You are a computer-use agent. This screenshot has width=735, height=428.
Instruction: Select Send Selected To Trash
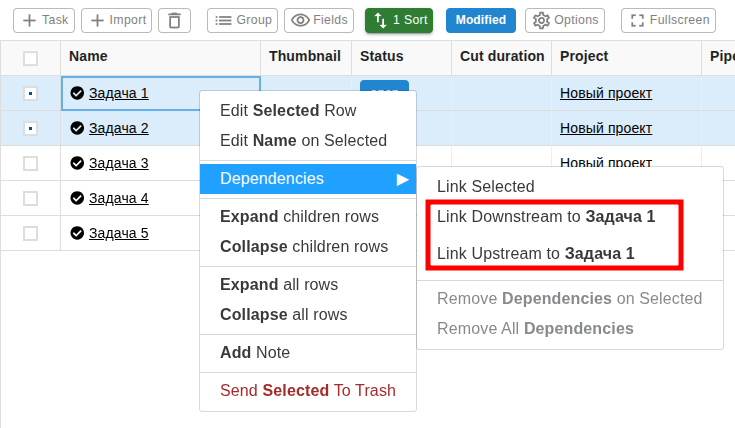tap(307, 390)
